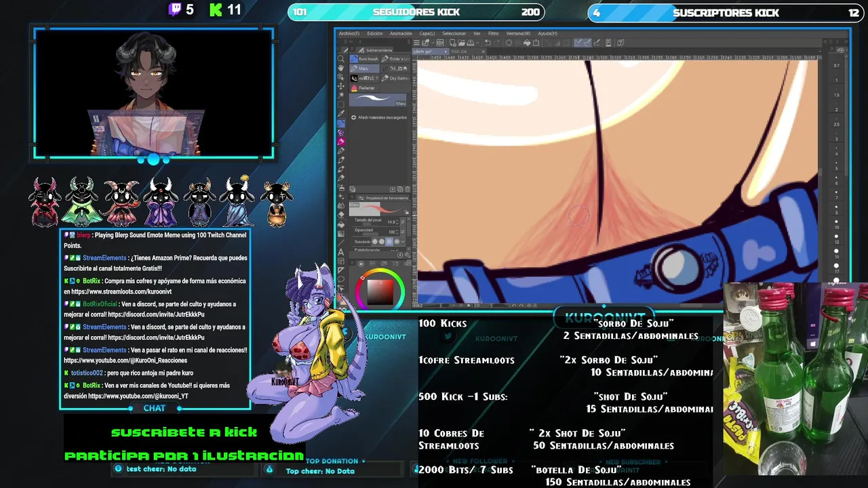Collapse the right palette dock double arrows
Image resolution: width=868 pixels, height=488 pixels.
click(x=846, y=41)
